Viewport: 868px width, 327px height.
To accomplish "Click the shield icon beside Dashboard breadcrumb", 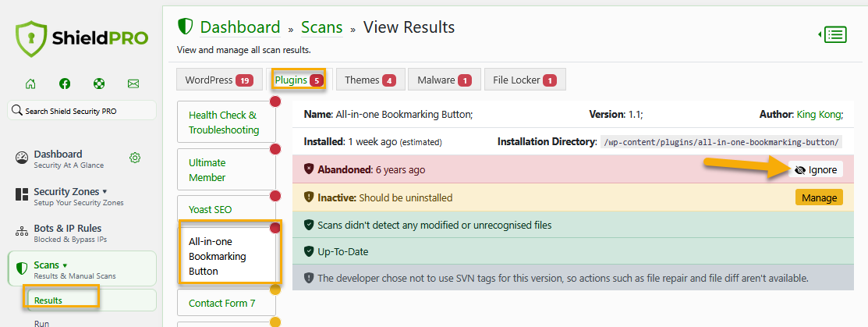I will [185, 26].
